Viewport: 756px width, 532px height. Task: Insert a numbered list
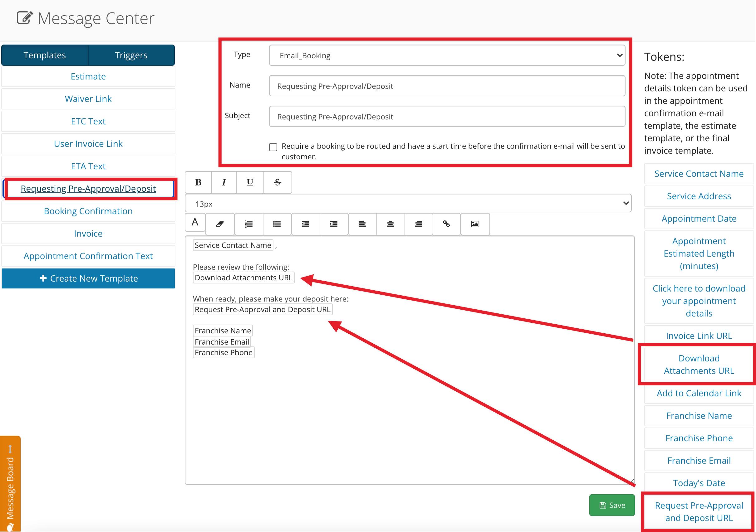[x=249, y=224]
